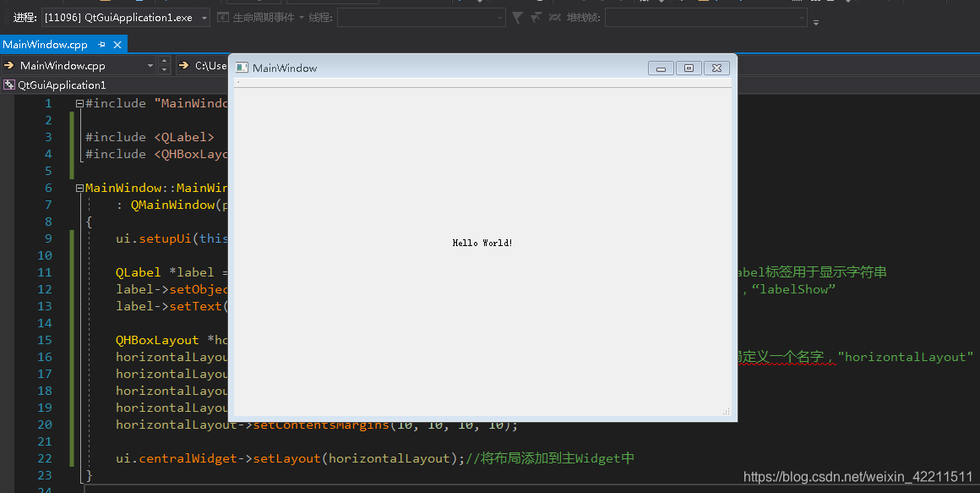Click the navigation bar split stepper
The height and width of the screenshot is (493, 980).
coord(165,65)
